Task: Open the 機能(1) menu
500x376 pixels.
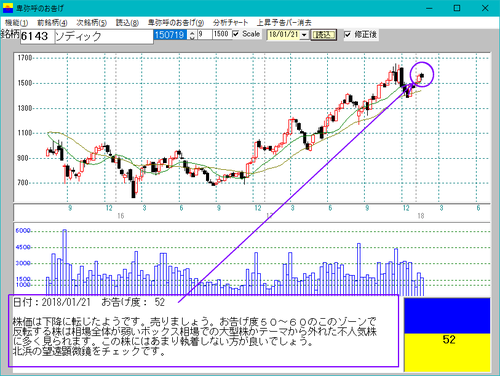Action: coord(16,23)
